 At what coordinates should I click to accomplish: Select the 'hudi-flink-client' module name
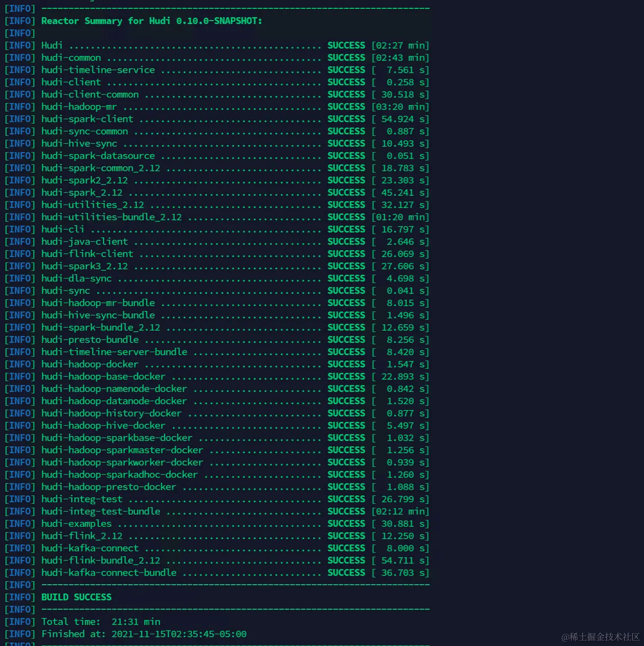point(87,254)
